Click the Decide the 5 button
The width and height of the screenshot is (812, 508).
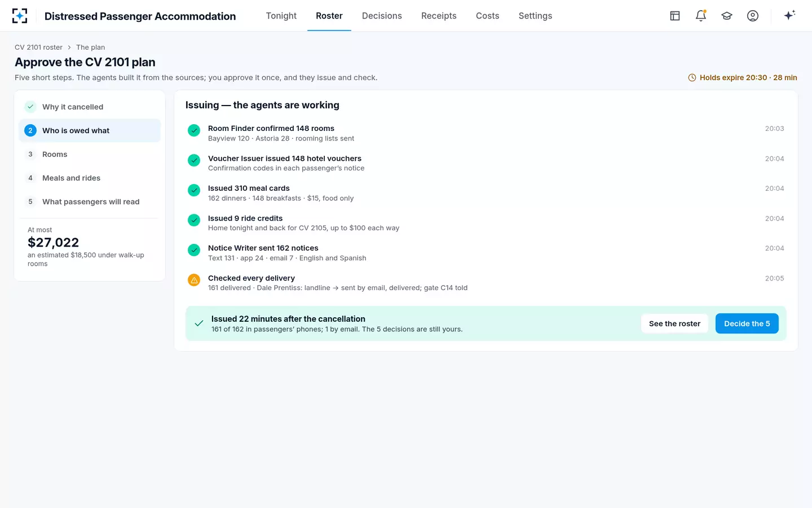point(747,323)
